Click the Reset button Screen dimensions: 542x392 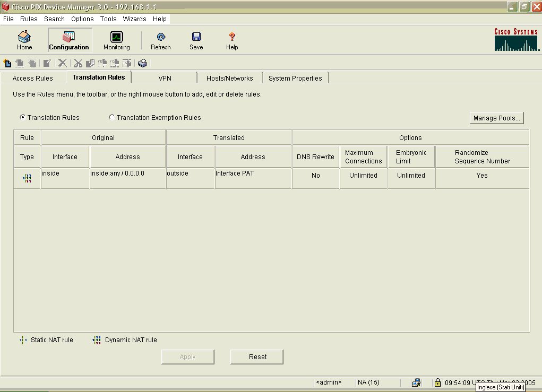257,357
